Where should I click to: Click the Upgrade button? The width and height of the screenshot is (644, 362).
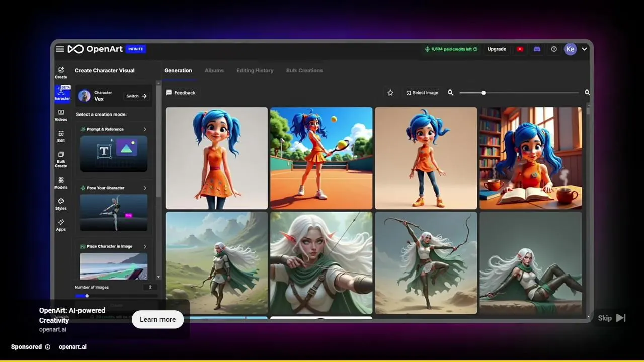pos(497,49)
